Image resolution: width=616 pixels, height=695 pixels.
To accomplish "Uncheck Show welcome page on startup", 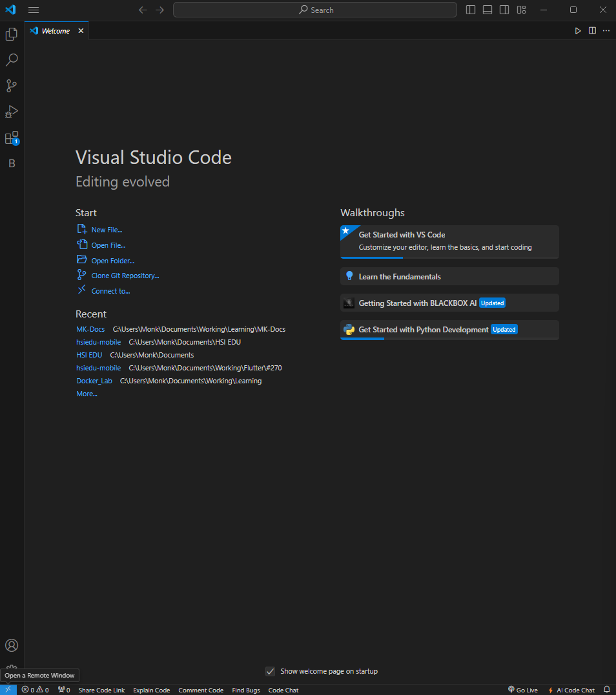I will coord(271,671).
